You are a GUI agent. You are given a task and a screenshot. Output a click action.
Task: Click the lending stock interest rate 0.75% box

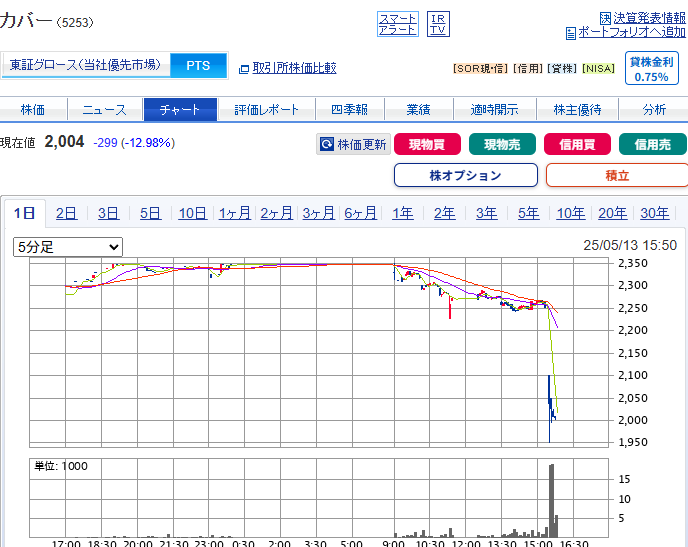pyautogui.click(x=651, y=69)
